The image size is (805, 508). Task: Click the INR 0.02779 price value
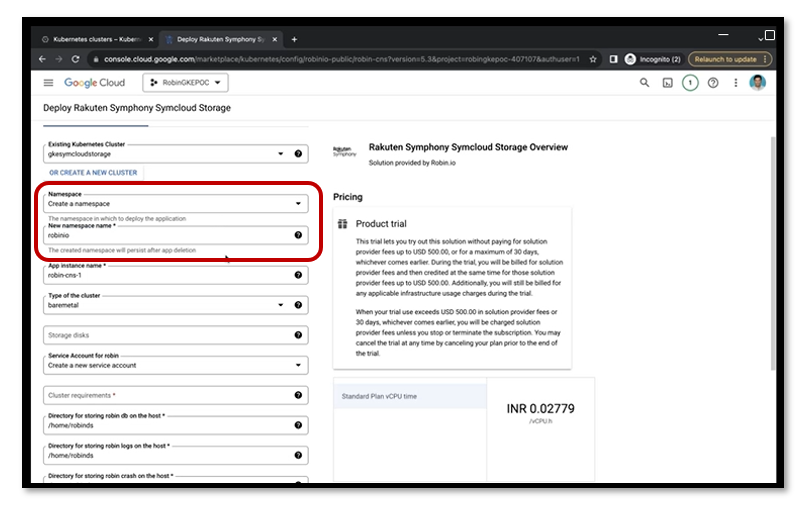click(x=541, y=409)
